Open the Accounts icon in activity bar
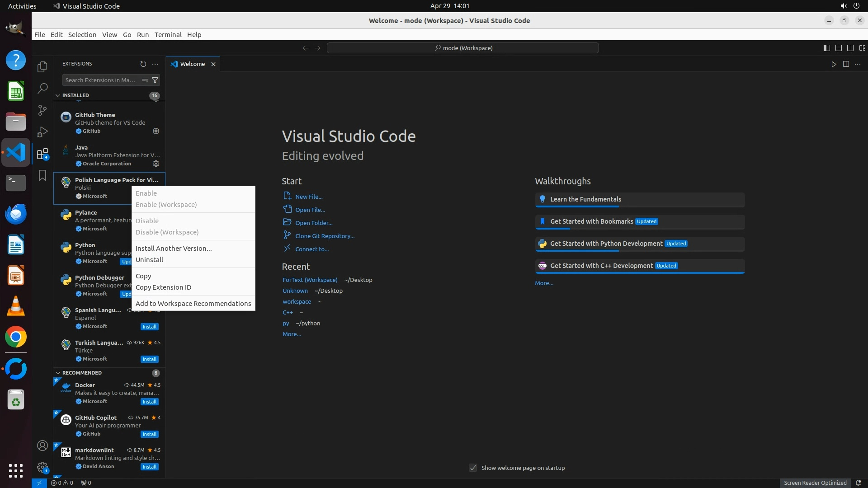Screen dimensions: 868x488 coord(42,446)
